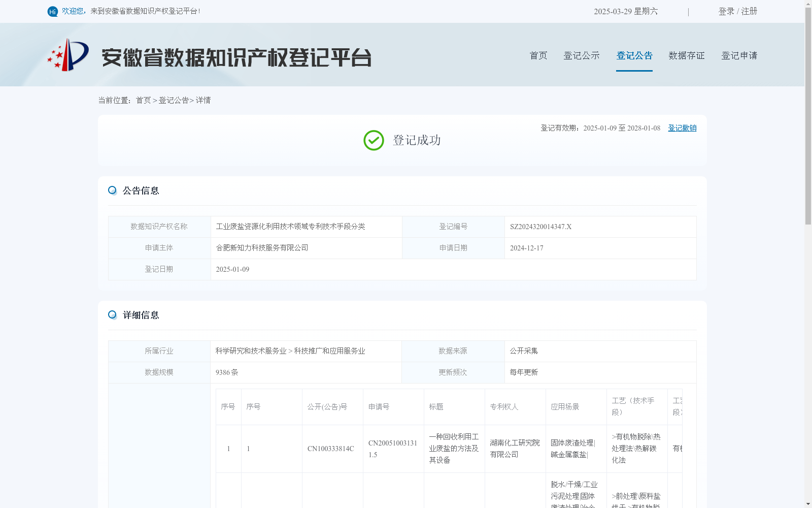Click the 数据规模 label cell
Viewport: 812px width, 508px height.
159,372
